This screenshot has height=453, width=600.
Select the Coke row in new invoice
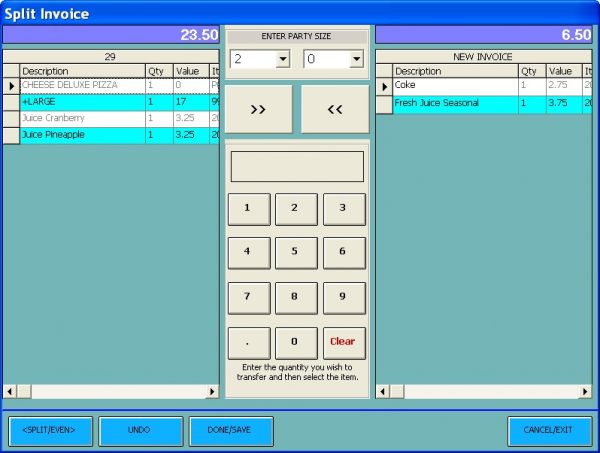tap(454, 86)
